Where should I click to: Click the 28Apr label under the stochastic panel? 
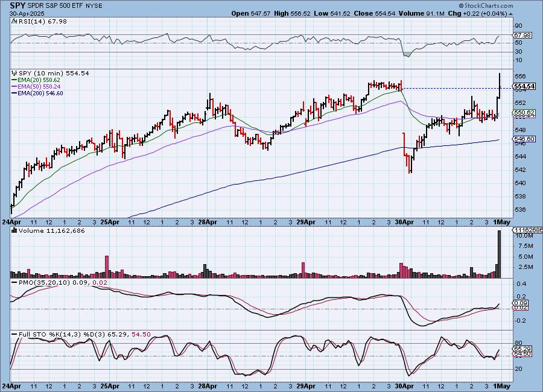(x=208, y=386)
